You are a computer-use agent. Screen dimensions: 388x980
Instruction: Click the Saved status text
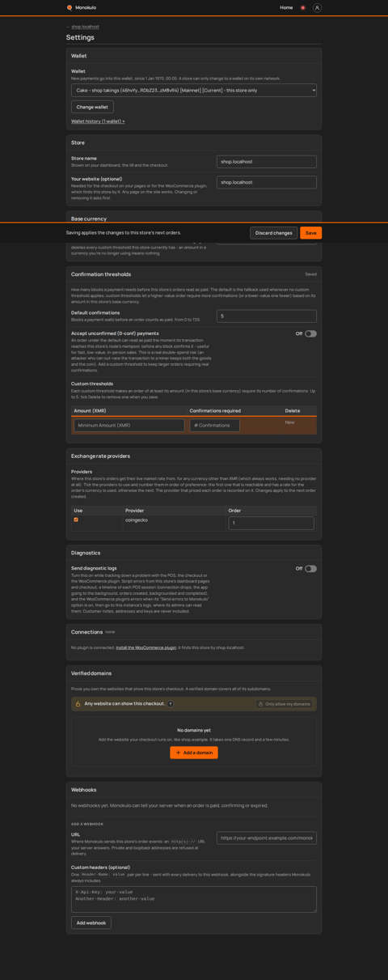(x=311, y=274)
